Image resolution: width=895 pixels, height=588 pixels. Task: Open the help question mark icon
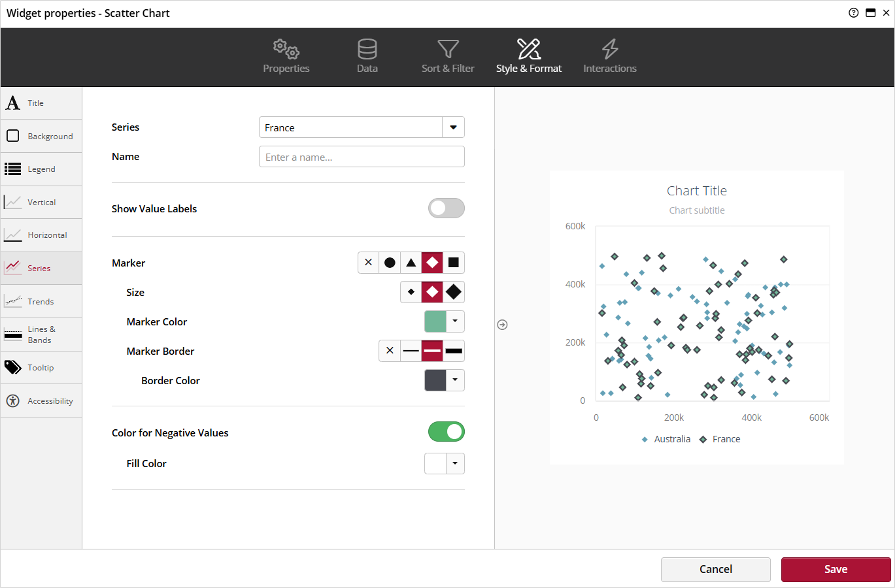click(x=853, y=13)
